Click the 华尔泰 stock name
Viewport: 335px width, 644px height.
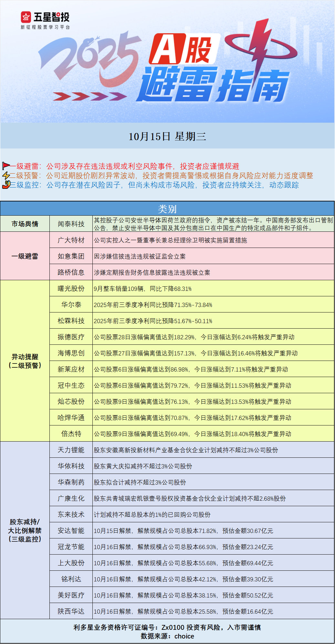coord(71,305)
